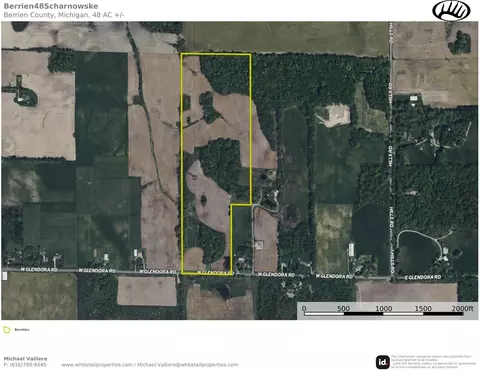This screenshot has height=371, width=480.
Task: Click the 0 mark on the scale bar
Action: pyautogui.click(x=304, y=309)
